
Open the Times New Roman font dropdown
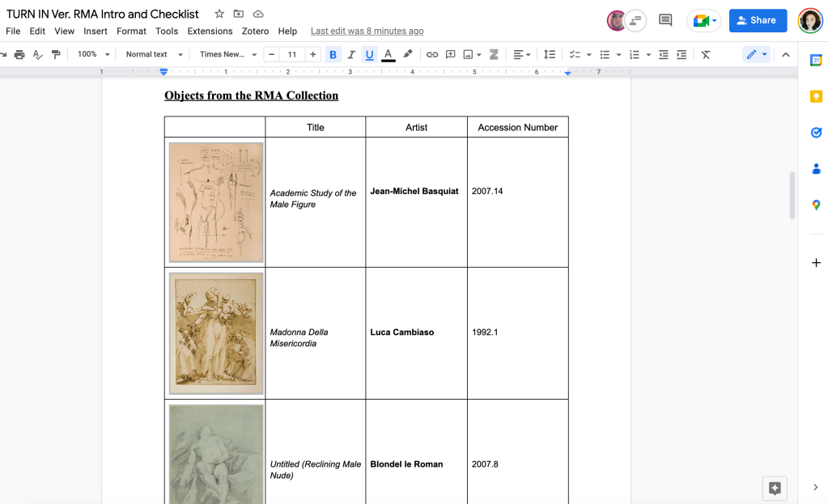[x=228, y=54]
